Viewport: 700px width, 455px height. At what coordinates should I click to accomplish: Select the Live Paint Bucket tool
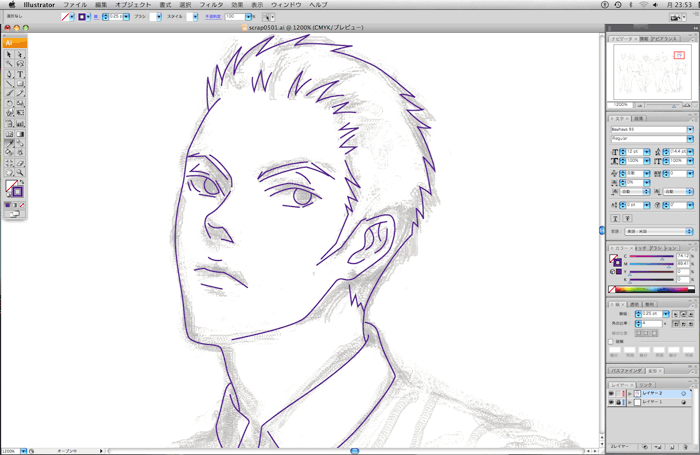pos(9,153)
